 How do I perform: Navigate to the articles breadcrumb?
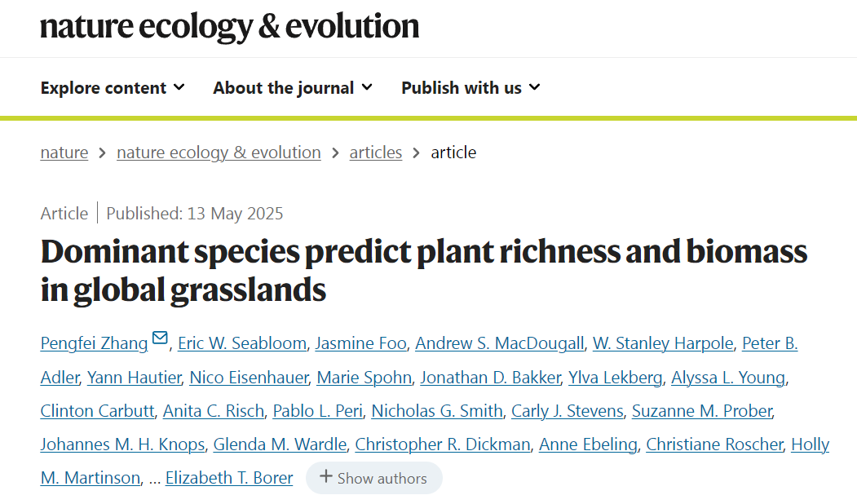(x=375, y=153)
